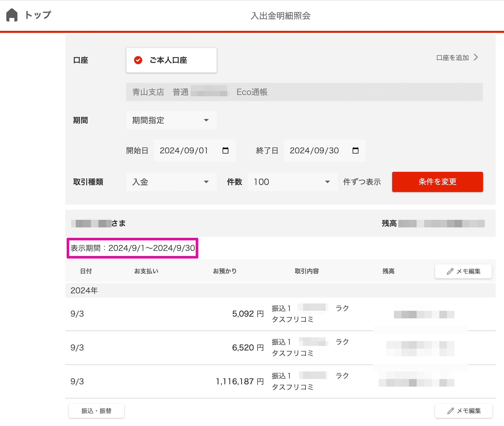504x426 pixels.
Task: Open the 期間指定 period dropdown
Action: tap(171, 120)
